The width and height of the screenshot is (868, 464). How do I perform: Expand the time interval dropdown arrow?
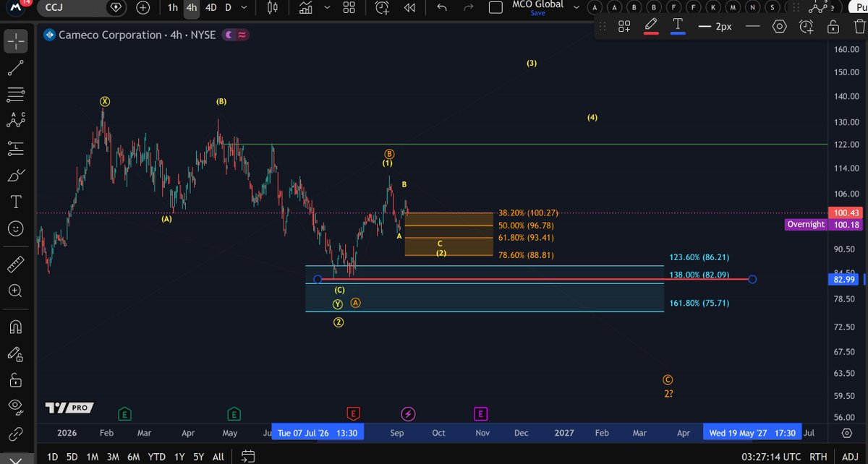(x=243, y=8)
